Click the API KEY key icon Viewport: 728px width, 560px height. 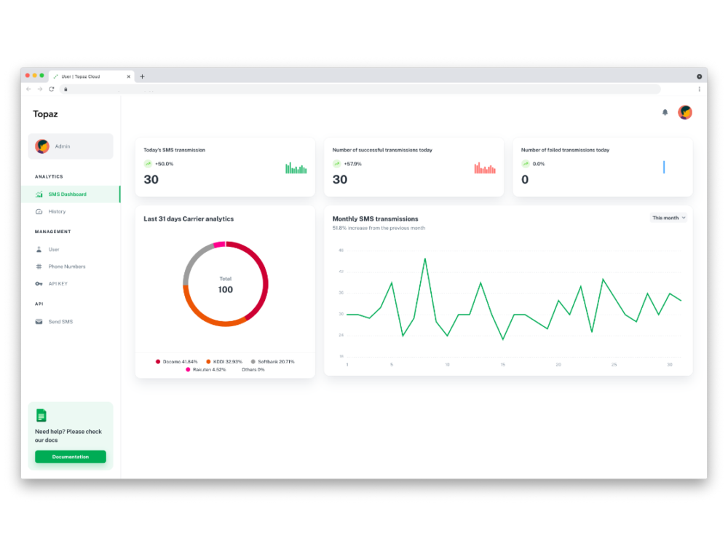click(39, 284)
